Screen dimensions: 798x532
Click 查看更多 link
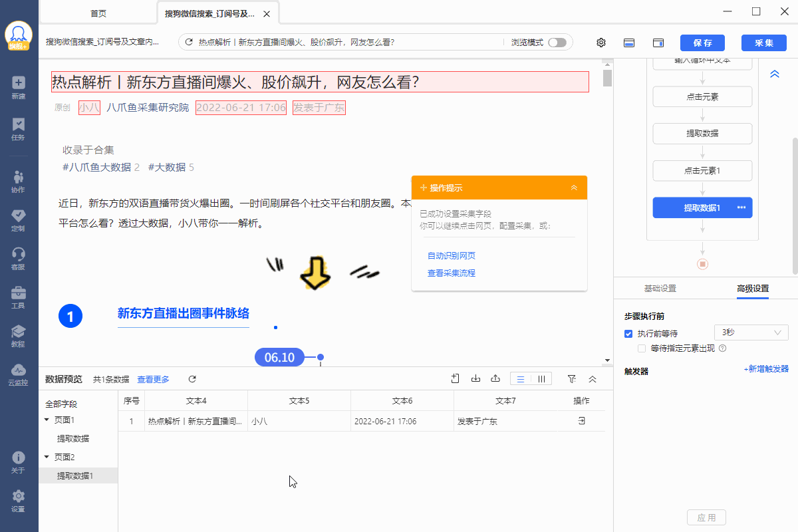pyautogui.click(x=154, y=379)
